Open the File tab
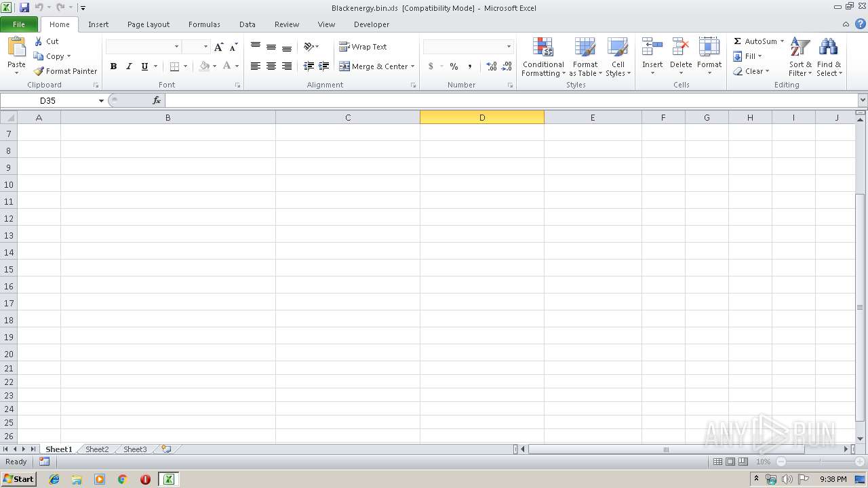The image size is (868, 488). pyautogui.click(x=19, y=24)
